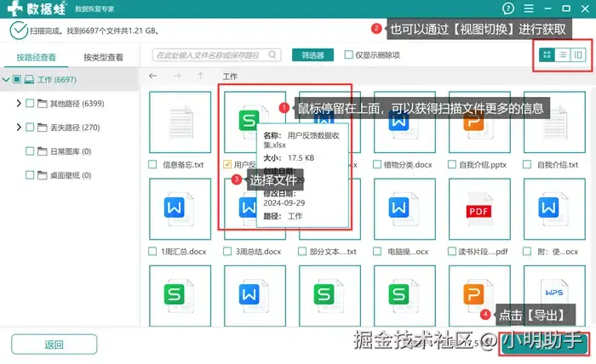This screenshot has height=364, width=596.
Task: Click the search magnifier icon
Action: click(272, 54)
